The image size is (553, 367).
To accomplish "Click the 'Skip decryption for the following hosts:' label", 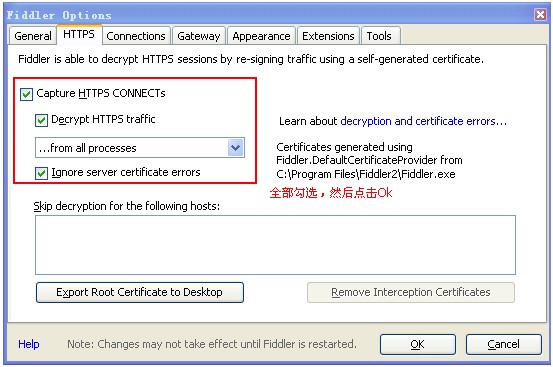I will [127, 206].
